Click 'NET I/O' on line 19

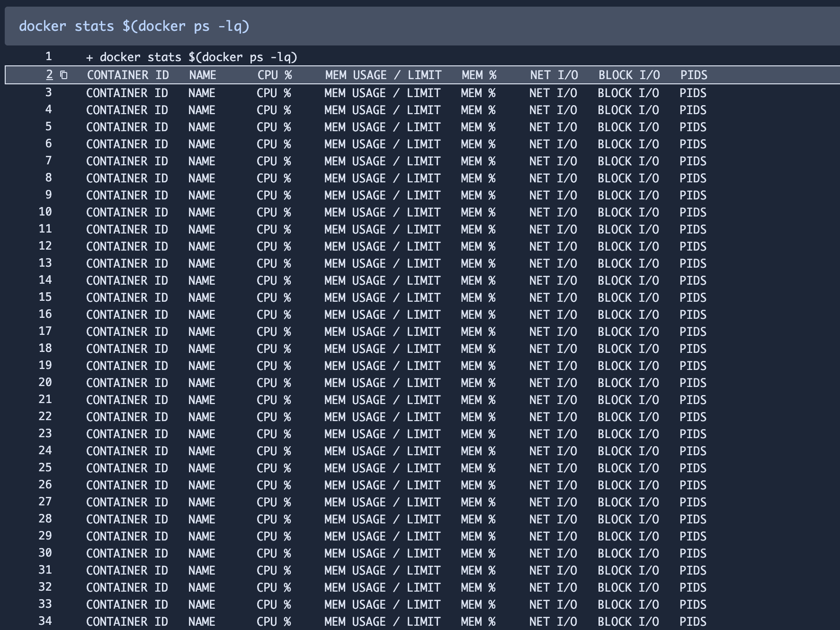(553, 366)
